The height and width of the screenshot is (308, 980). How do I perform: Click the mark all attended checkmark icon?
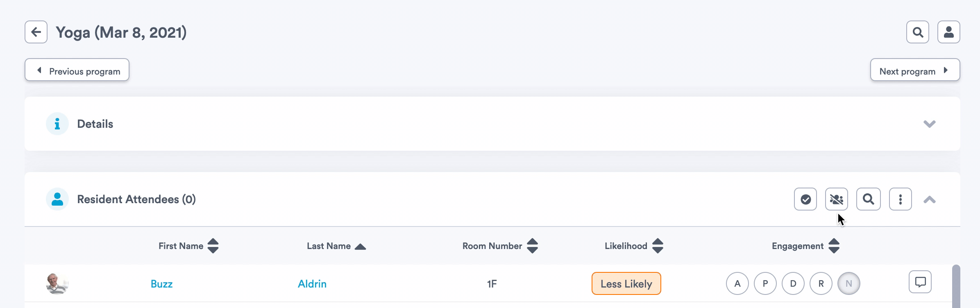805,199
